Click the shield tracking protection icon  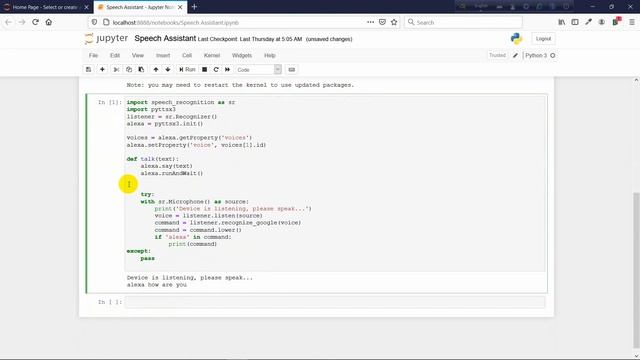coord(94,22)
